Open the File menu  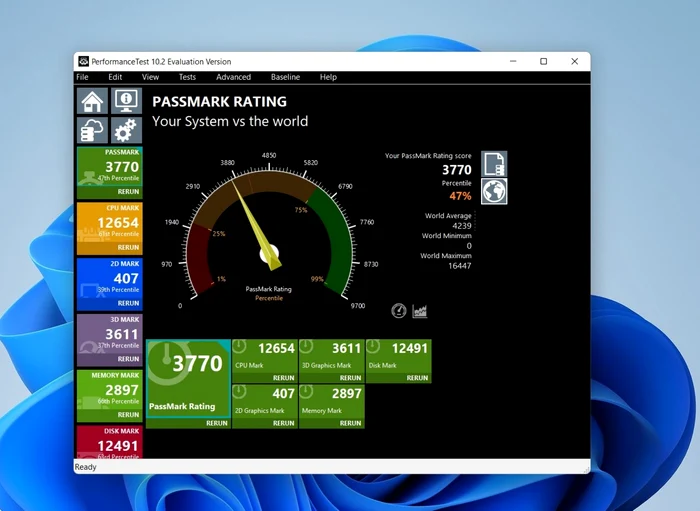82,77
